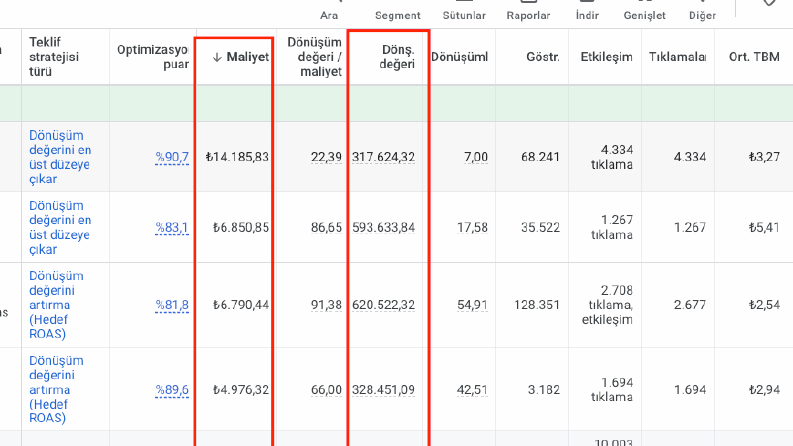793x446 pixels.
Task: Click conversions value 42,51
Action: coord(472,390)
